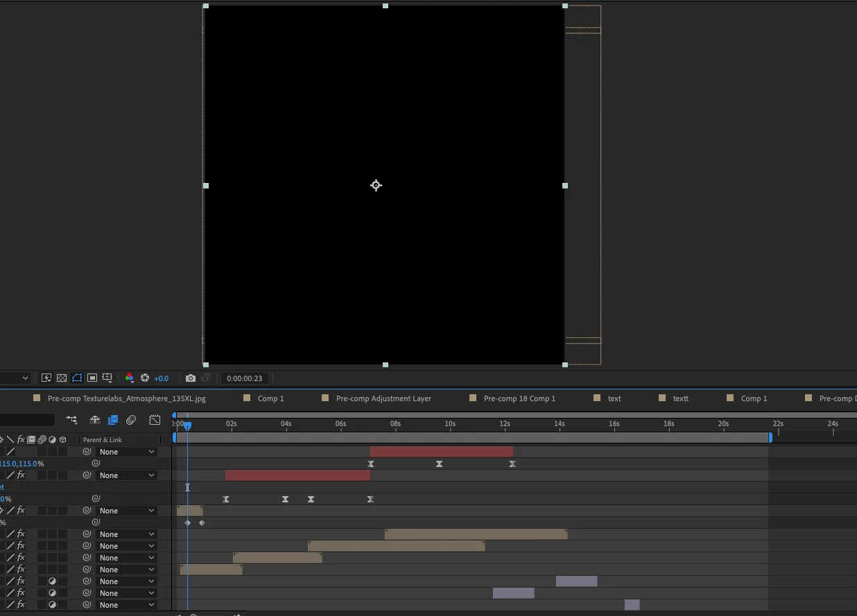
Task: Open grid and guide options icon
Action: click(107, 378)
